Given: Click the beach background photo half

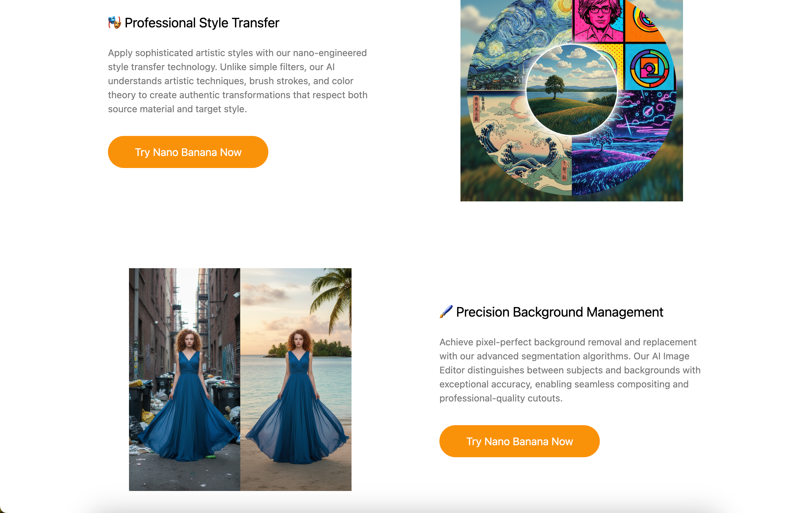Looking at the screenshot, I should pyautogui.click(x=296, y=379).
